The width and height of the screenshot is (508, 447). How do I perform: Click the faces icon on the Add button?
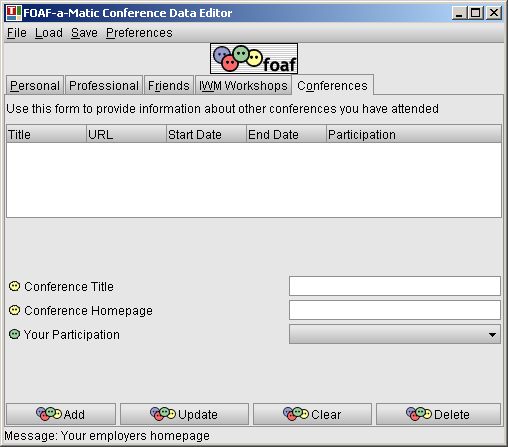coord(49,414)
